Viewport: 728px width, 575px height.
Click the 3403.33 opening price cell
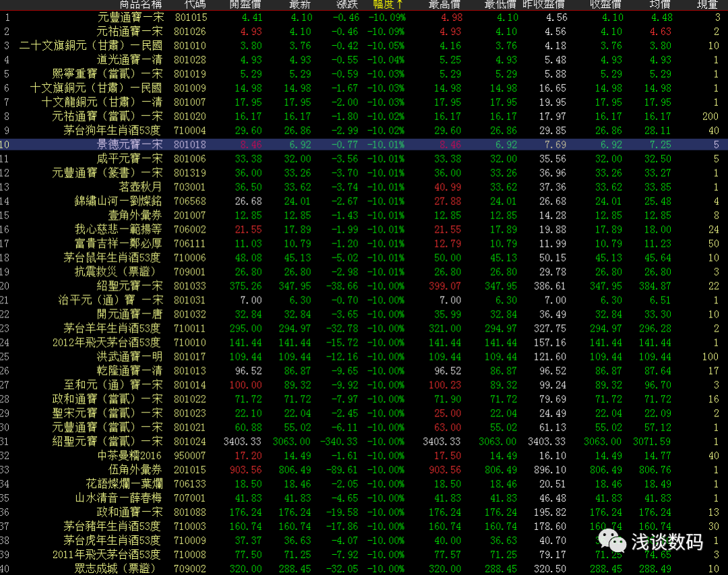[243, 442]
